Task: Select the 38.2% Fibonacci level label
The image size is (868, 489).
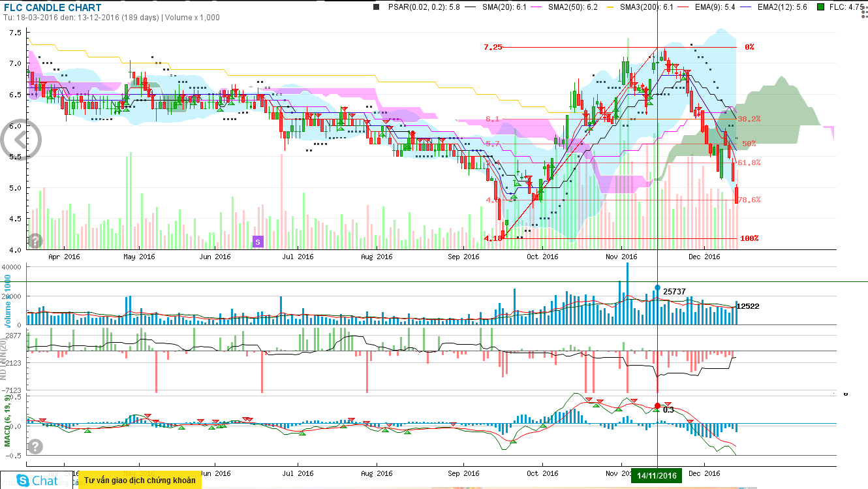Action: click(749, 119)
